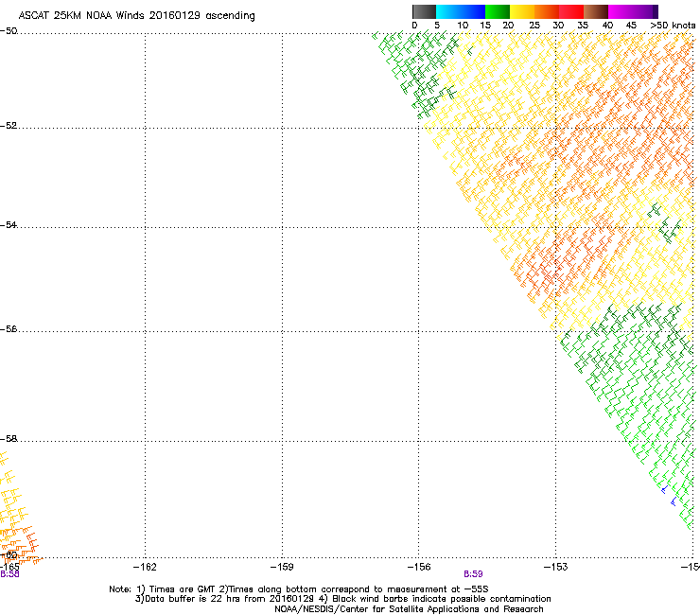The image size is (700, 615).
Task: Select the red 30-35 knots legend swatch
Action: tap(571, 11)
